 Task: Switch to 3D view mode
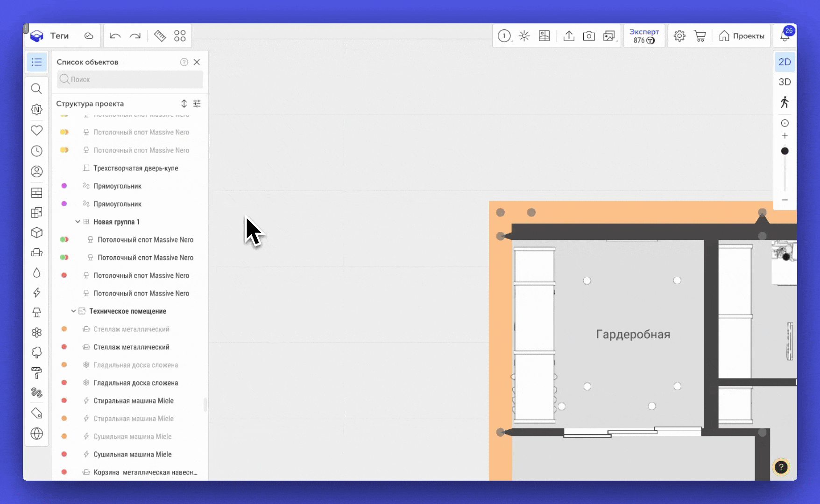(x=785, y=82)
